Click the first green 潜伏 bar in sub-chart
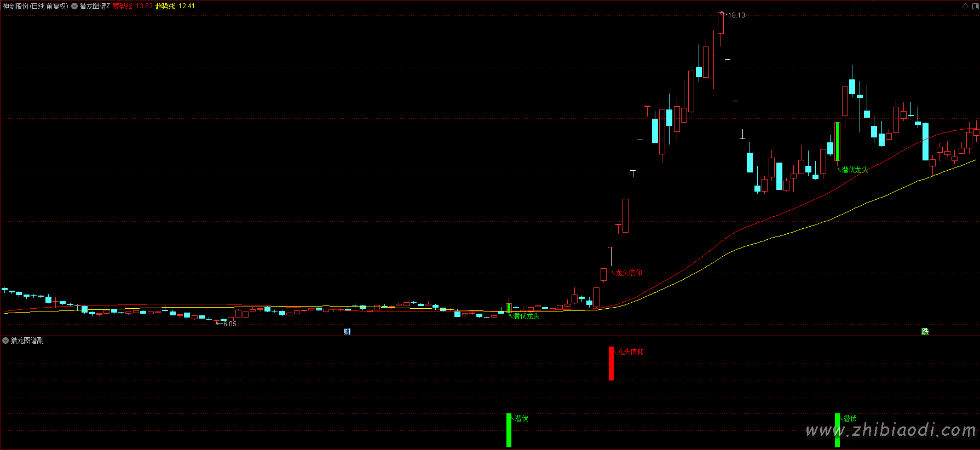 pos(509,430)
